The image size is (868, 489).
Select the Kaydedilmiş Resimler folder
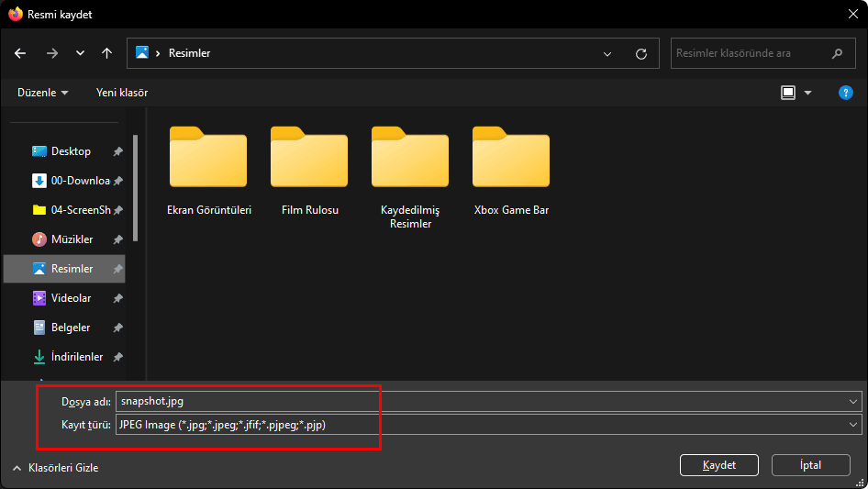click(410, 177)
